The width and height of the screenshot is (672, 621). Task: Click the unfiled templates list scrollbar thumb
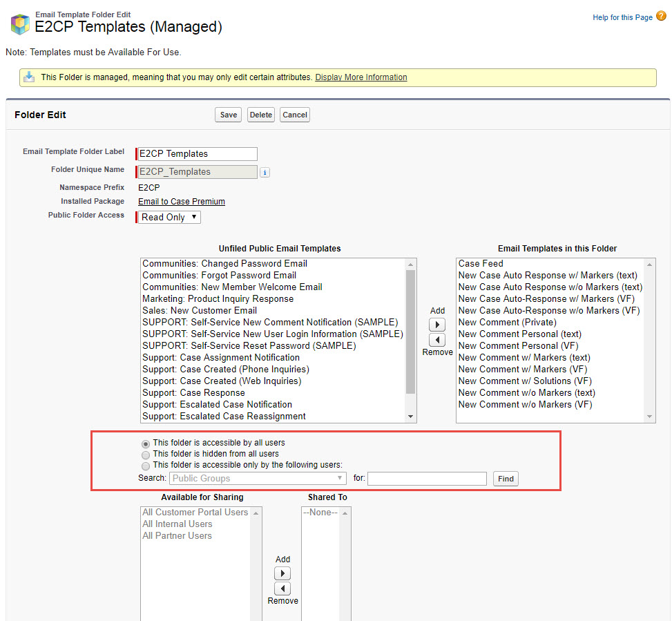point(410,332)
